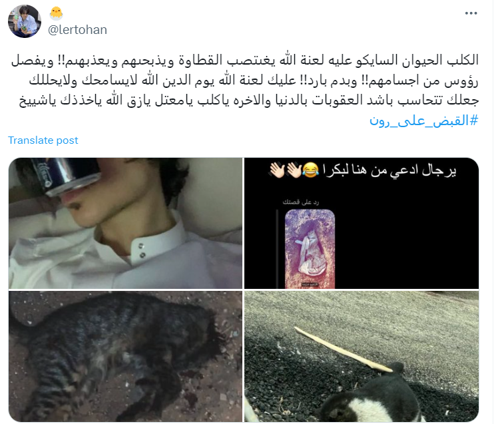Open the blue Arabic hashtag link
The width and height of the screenshot is (504, 424).
point(424,121)
